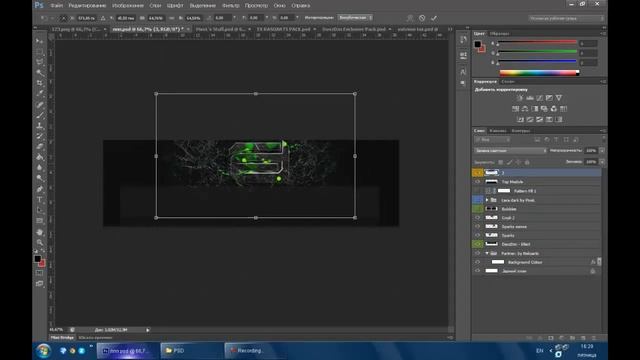Toggle visibility of the selected top layer
The height and width of the screenshot is (360, 640).
click(477, 173)
